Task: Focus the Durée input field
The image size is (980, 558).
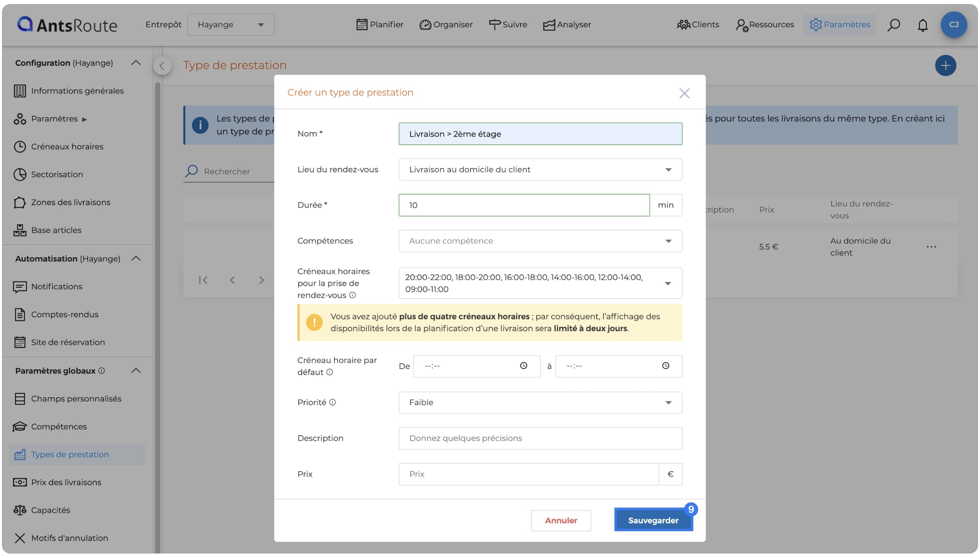Action: pyautogui.click(x=524, y=205)
